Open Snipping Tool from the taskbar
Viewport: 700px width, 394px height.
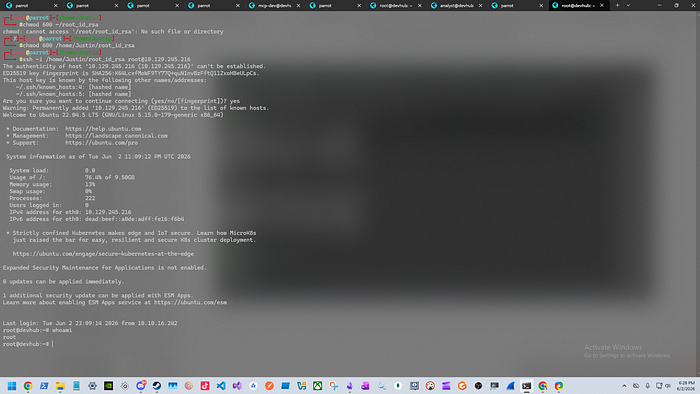point(333,386)
